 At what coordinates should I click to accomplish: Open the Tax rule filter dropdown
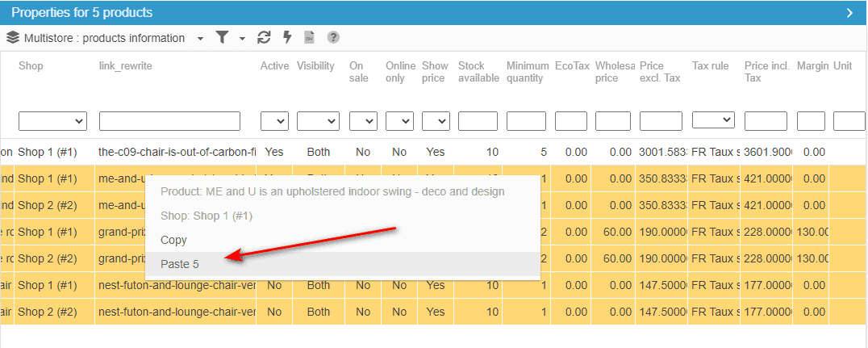tap(713, 120)
